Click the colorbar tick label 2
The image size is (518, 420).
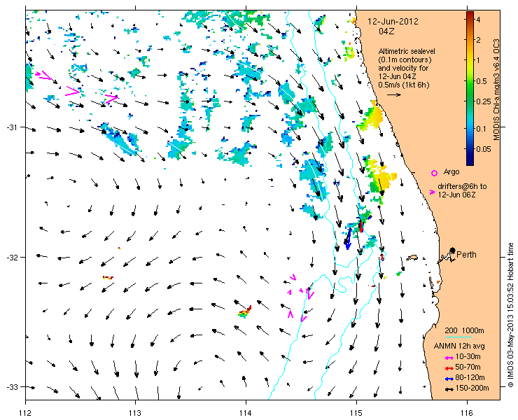478,40
